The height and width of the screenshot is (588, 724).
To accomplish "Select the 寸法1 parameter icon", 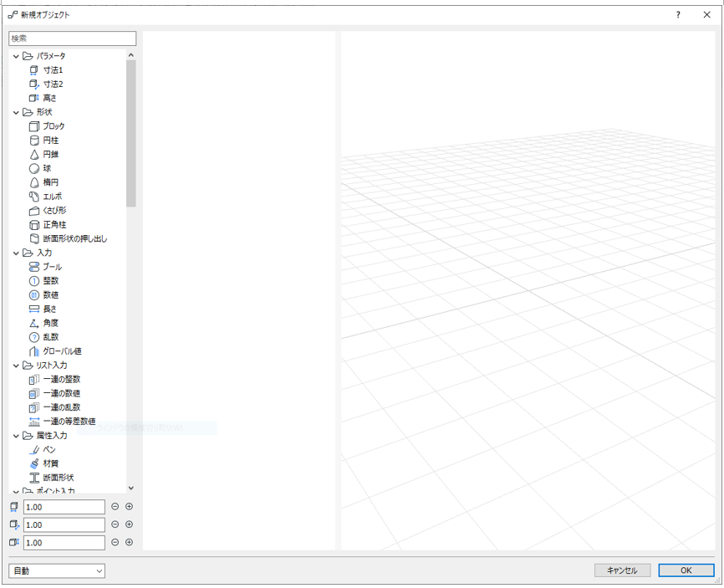I will (33, 70).
